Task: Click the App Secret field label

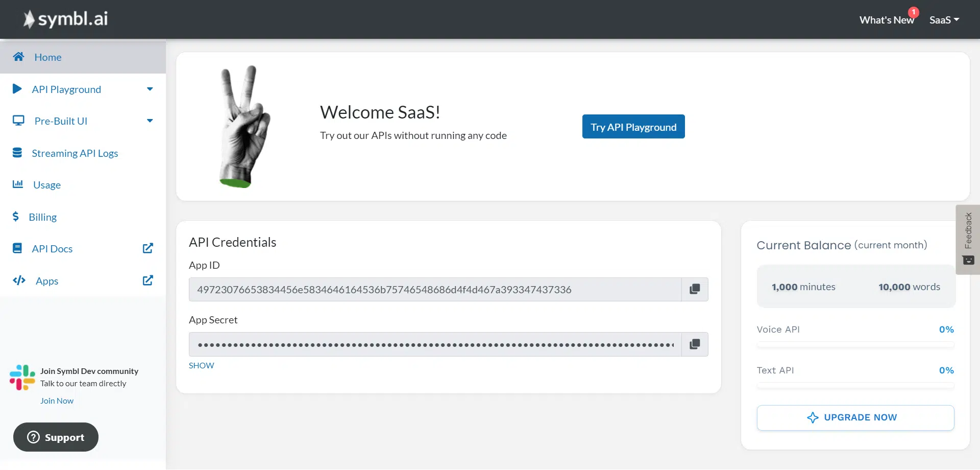Action: point(213,320)
